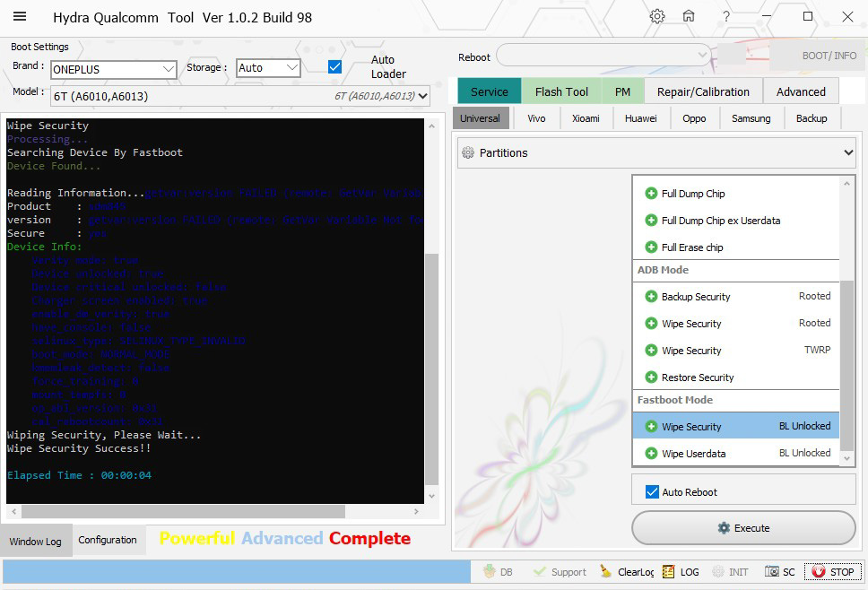Click the log console horizontal scrollbar
Image resolution: width=868 pixels, height=590 pixels.
(x=183, y=511)
